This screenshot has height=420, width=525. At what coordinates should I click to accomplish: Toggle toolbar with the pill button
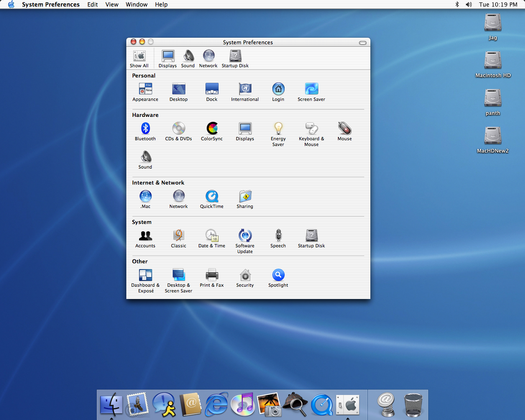point(363,43)
